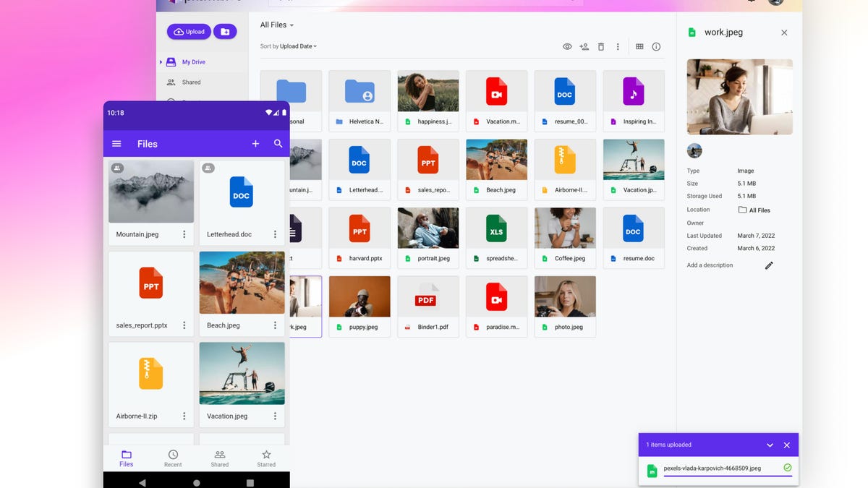The height and width of the screenshot is (488, 868).
Task: Open the mobile Vacation.jpeg three-dot menu
Action: pyautogui.click(x=275, y=416)
